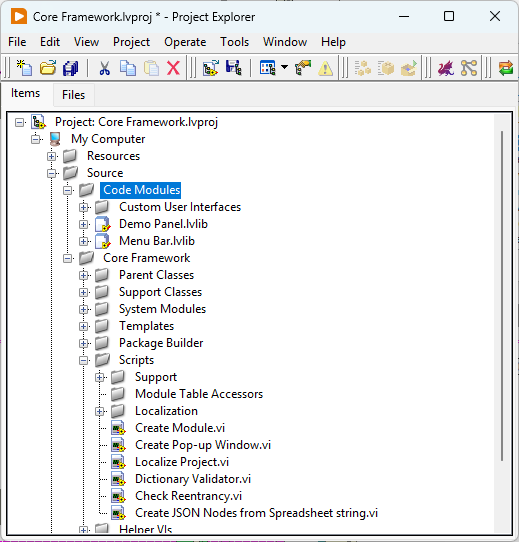Switch to the Items tab
519x542 pixels.
pos(26,93)
